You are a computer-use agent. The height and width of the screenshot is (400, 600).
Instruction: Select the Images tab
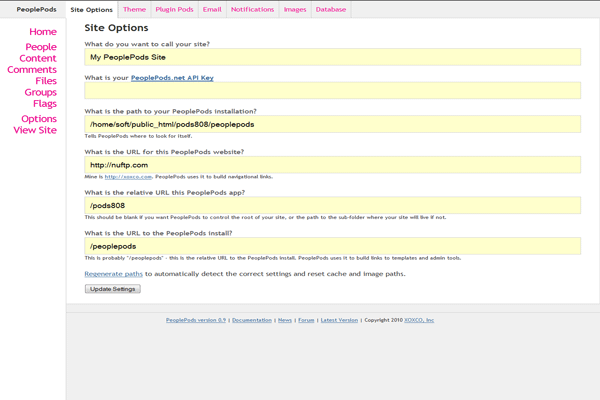click(295, 9)
